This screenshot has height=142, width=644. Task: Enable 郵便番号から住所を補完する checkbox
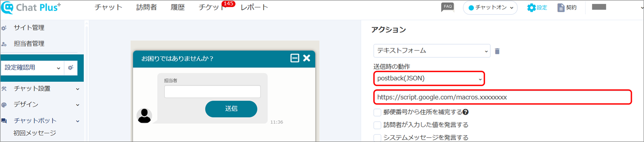pos(377,112)
